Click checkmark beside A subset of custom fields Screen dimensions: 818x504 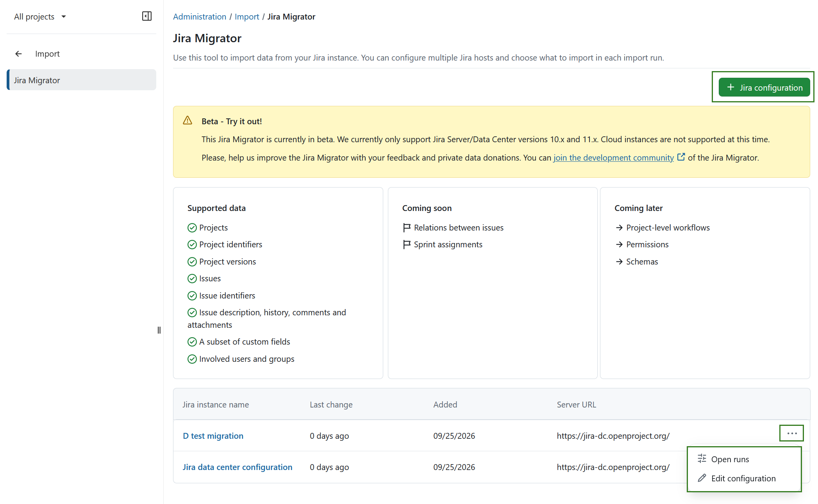[x=192, y=342]
